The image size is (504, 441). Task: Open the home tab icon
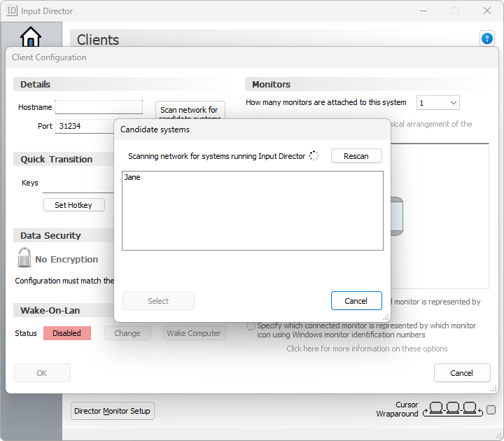31,36
